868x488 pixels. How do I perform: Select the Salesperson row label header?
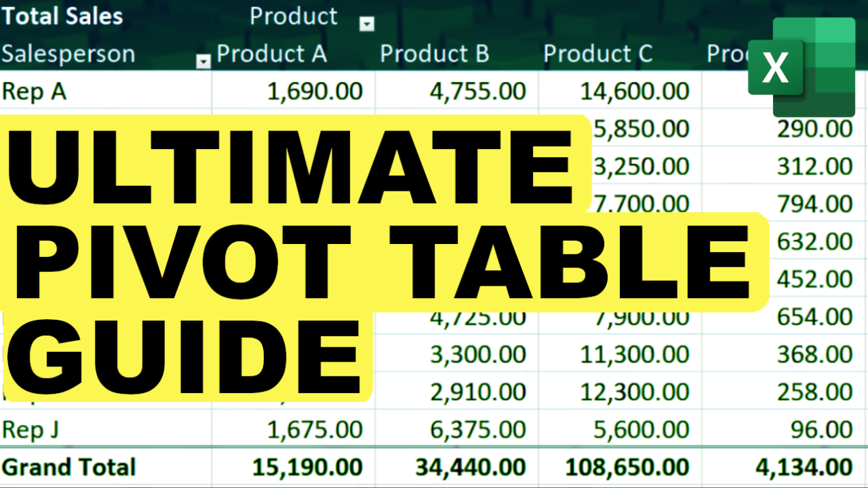[68, 53]
